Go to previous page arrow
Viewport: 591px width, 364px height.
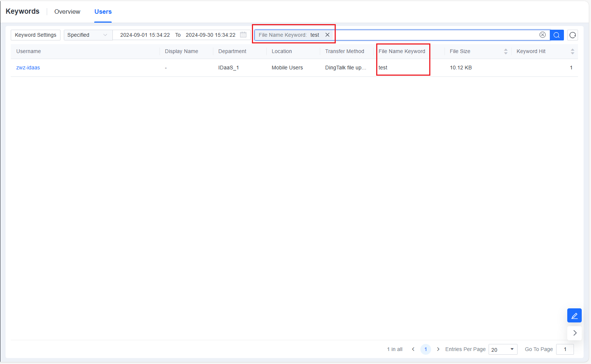pos(413,349)
